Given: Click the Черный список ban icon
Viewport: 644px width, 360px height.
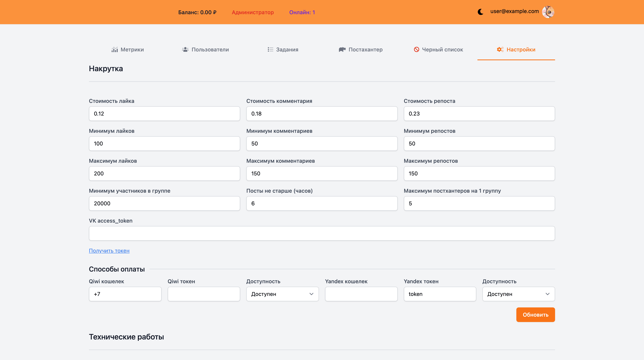Looking at the screenshot, I should click(416, 50).
